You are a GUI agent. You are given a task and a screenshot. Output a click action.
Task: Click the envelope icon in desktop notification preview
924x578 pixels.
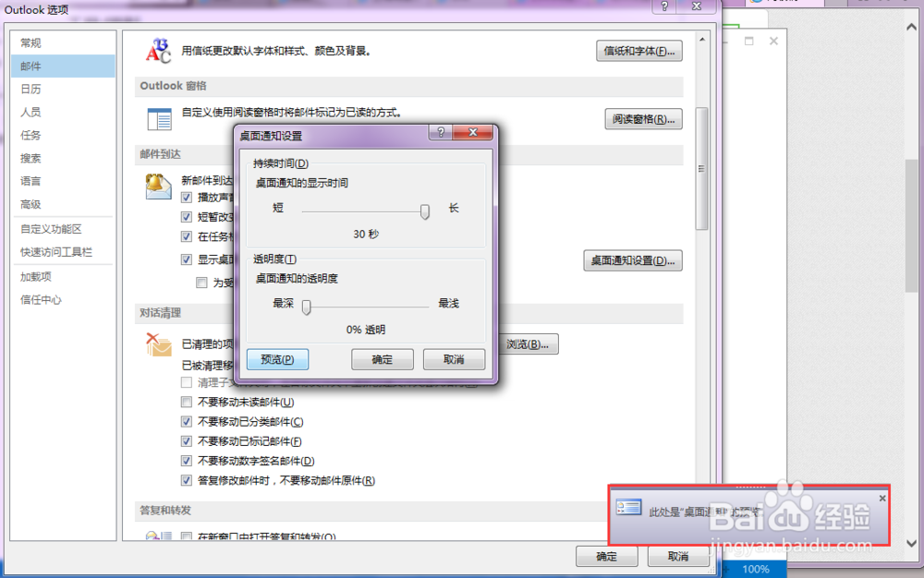[628, 508]
